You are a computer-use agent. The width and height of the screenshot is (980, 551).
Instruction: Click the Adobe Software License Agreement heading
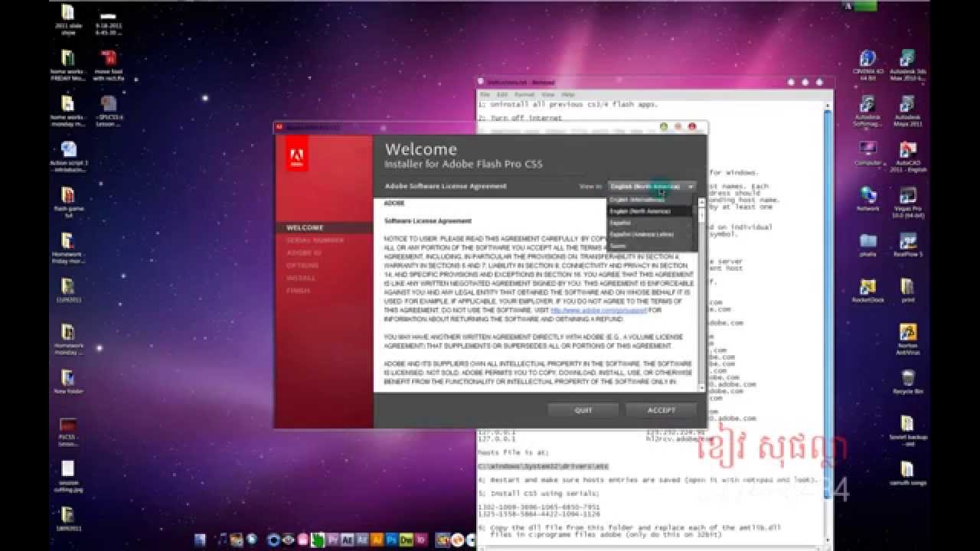tap(446, 186)
